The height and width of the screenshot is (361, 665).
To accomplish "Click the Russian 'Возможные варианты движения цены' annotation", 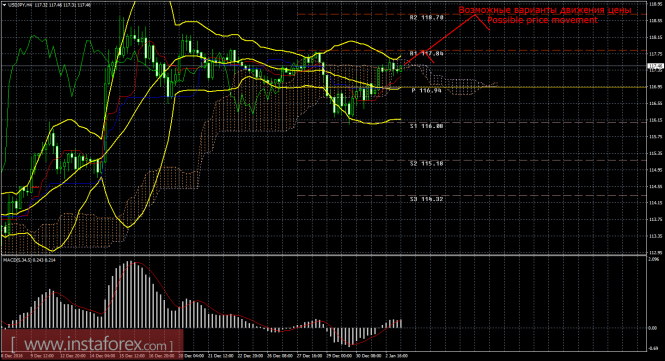I will [545, 10].
